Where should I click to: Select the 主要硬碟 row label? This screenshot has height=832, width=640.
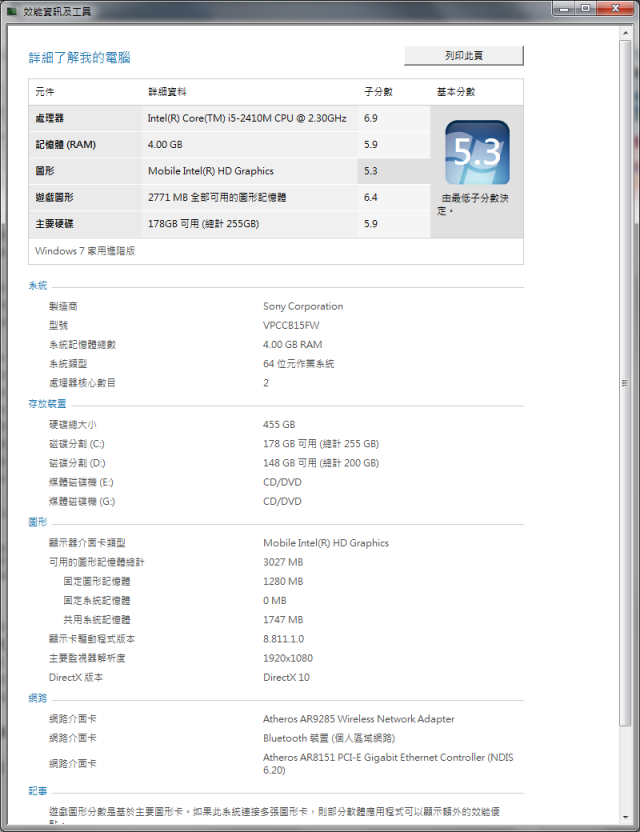coord(54,224)
